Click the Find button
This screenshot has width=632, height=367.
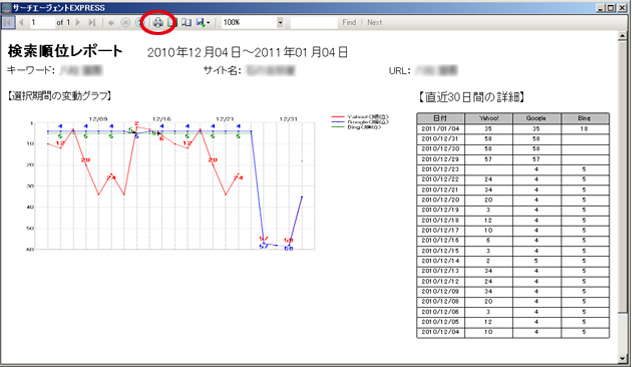(x=349, y=23)
